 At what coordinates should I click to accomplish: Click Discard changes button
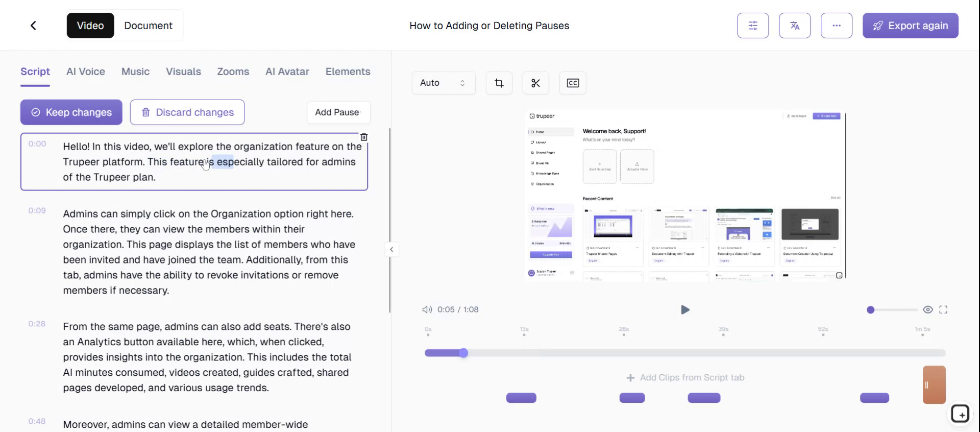pos(187,112)
